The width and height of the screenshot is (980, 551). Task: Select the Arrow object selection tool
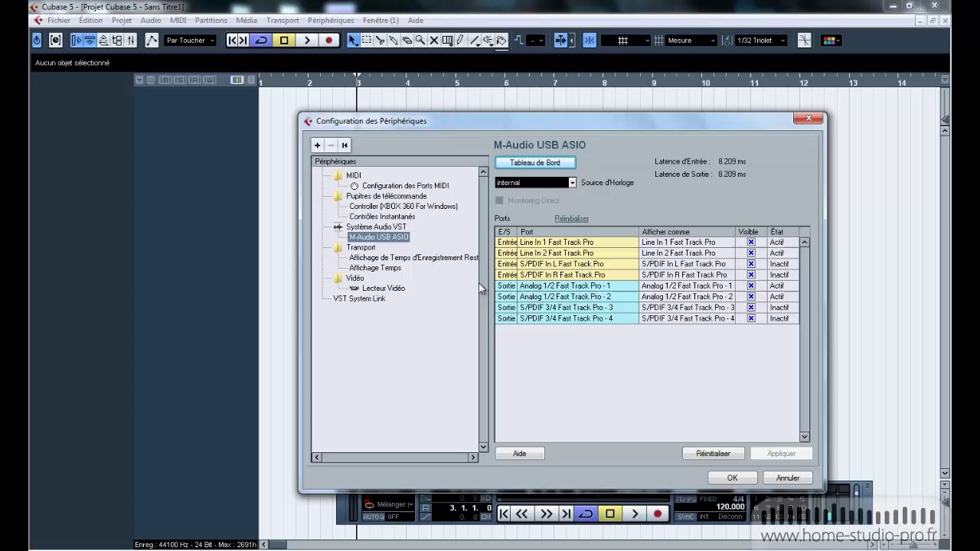pos(353,41)
